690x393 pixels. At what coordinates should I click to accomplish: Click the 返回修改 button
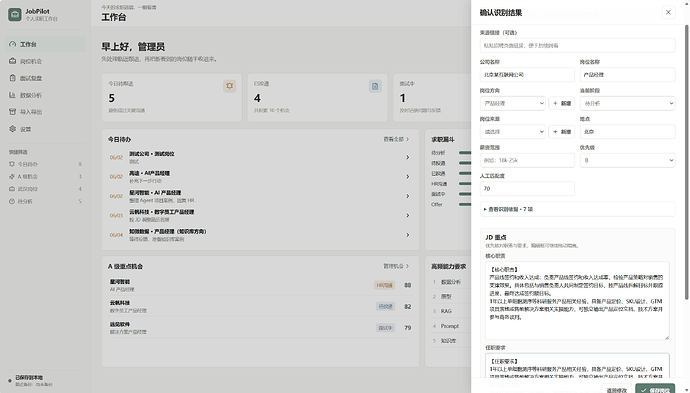click(x=617, y=389)
